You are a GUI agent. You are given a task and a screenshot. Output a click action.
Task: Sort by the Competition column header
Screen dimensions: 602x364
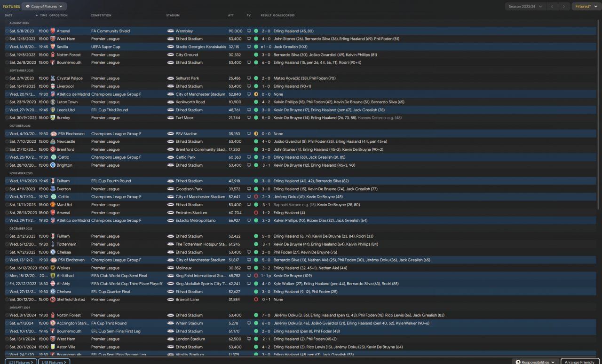point(101,15)
